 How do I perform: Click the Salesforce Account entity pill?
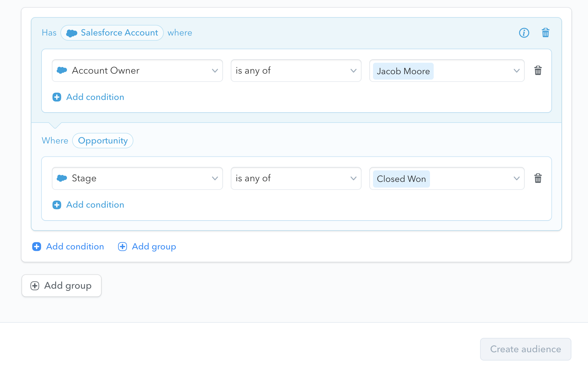[112, 33]
